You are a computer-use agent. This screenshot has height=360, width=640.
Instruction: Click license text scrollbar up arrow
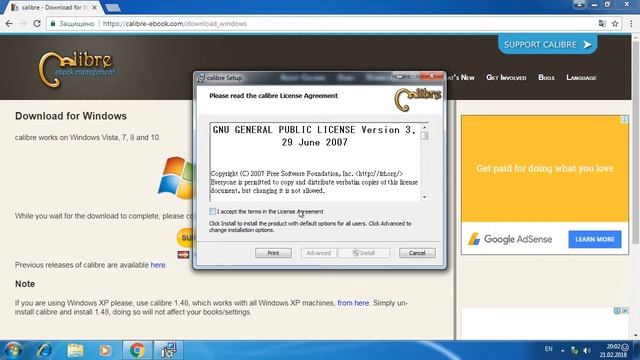click(424, 127)
